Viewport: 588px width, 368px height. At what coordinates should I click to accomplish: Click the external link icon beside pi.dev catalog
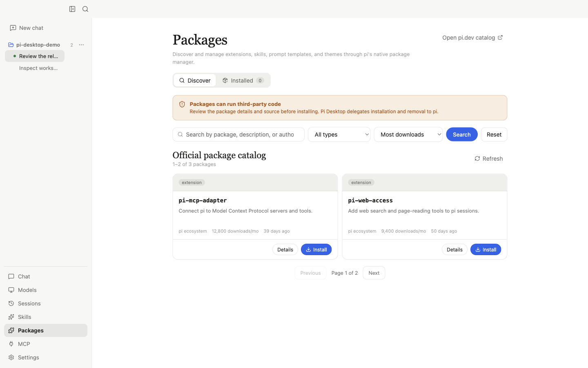[x=500, y=38]
